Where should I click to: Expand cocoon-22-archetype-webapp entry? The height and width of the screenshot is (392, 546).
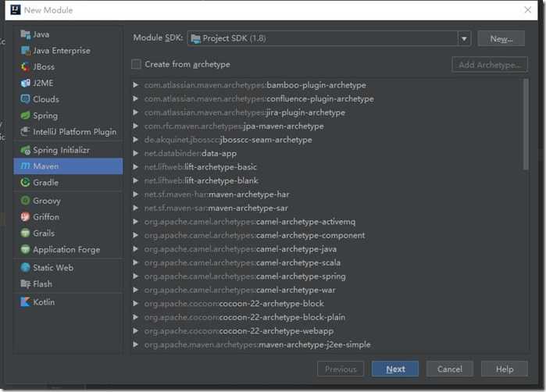coord(135,331)
